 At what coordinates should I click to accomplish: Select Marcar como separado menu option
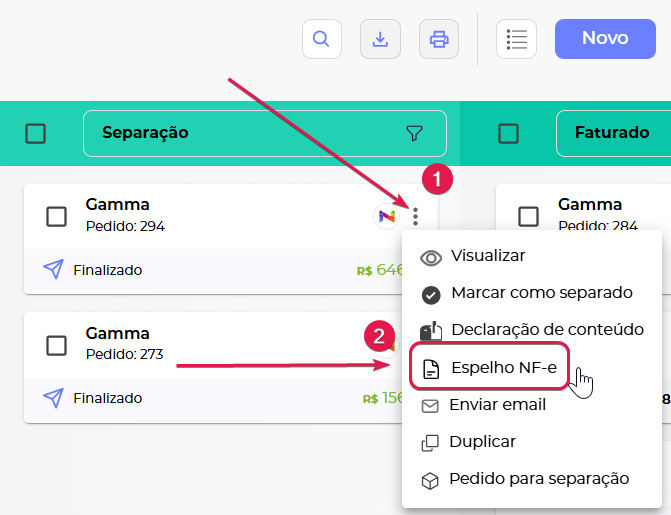[541, 293]
